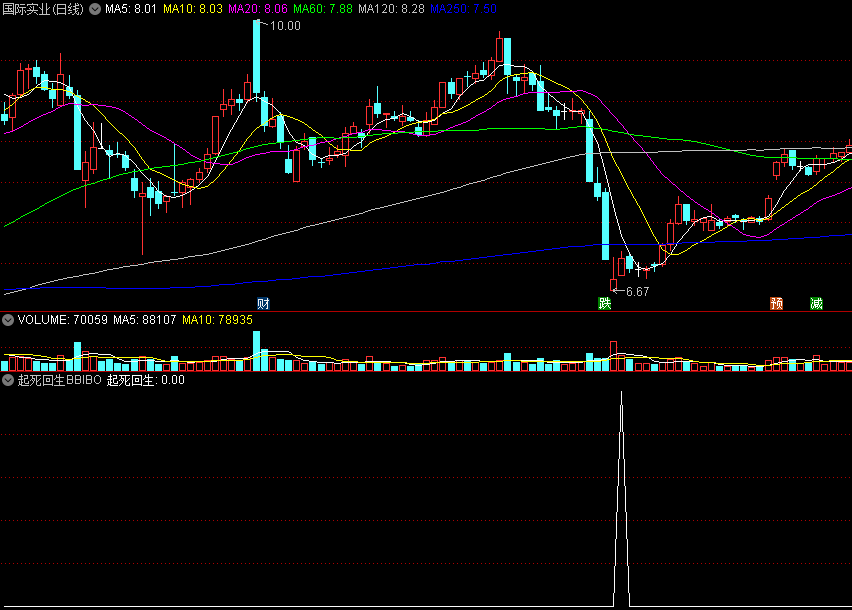Viewport: 852px width, 610px height.
Task: Click the green 跌 info marker
Action: click(x=605, y=304)
